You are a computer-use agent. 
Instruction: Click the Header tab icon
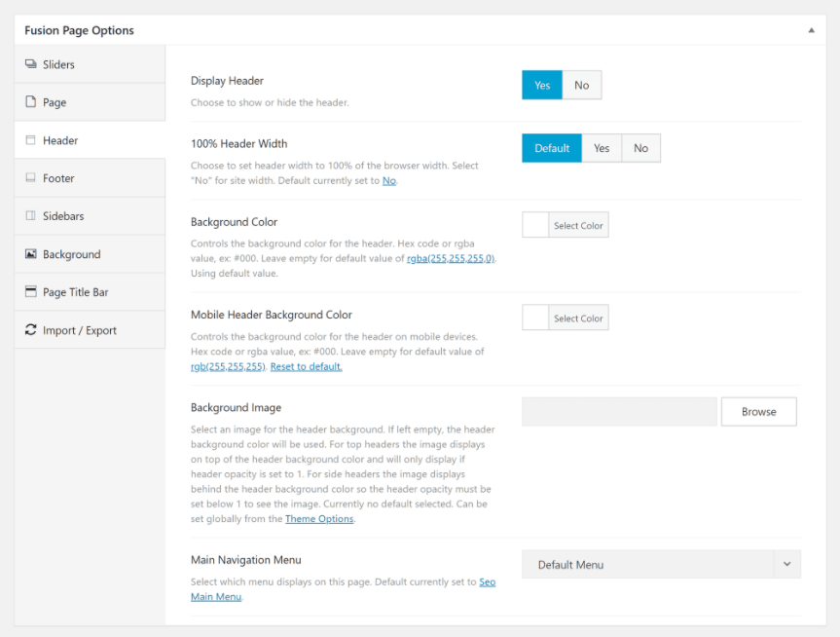coord(31,140)
